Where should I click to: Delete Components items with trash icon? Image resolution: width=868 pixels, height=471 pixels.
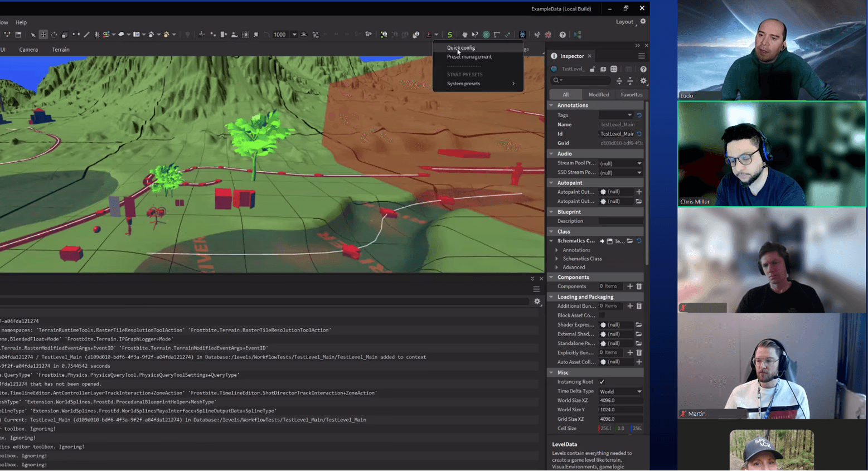(x=639, y=287)
